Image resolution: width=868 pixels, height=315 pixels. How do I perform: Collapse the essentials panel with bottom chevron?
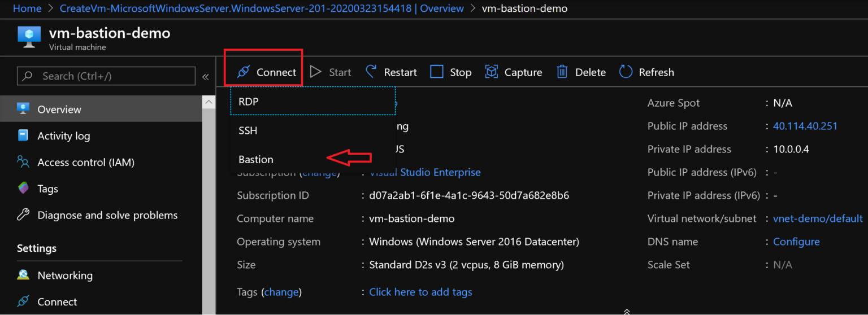[x=627, y=311]
